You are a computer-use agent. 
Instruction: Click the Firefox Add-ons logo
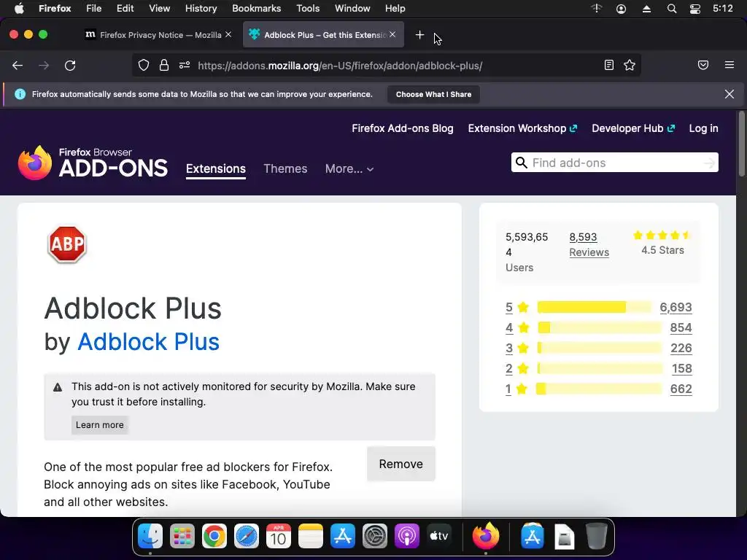click(x=93, y=163)
